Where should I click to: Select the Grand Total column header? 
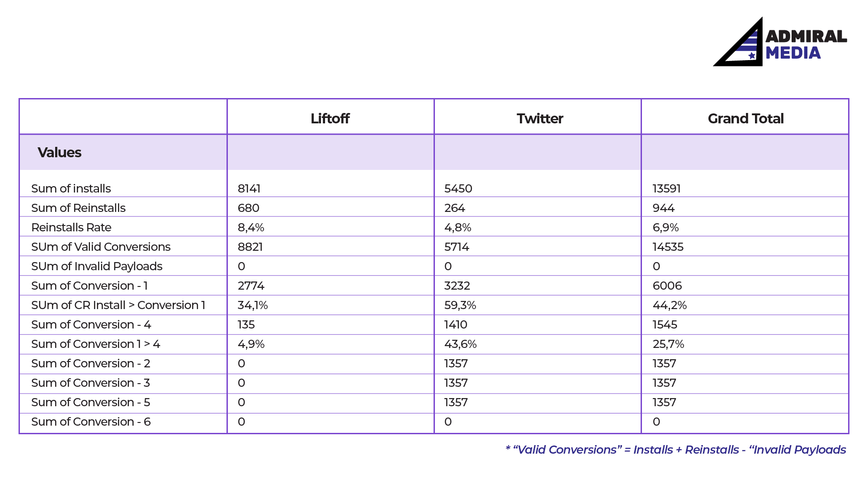pyautogui.click(x=745, y=118)
